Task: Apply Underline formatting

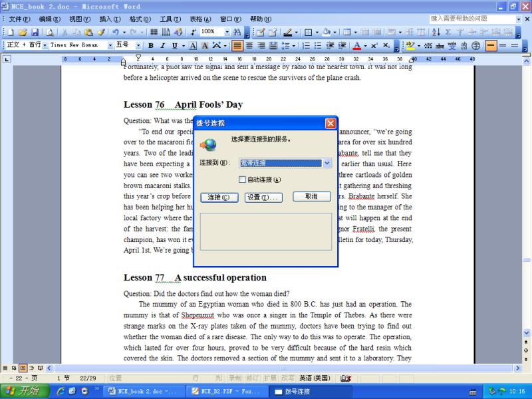Action: (x=174, y=45)
